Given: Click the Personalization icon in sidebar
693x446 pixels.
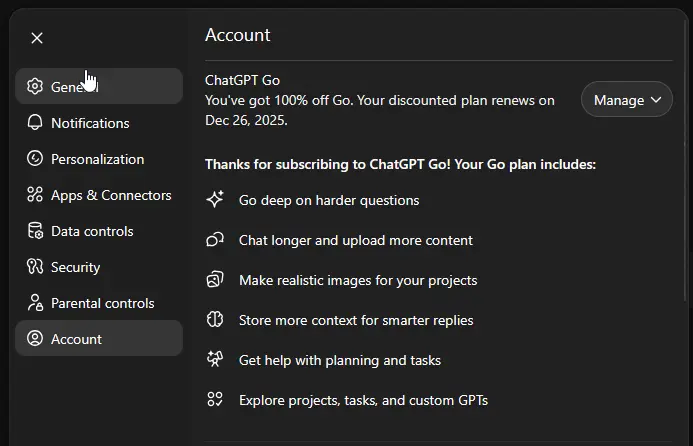Looking at the screenshot, I should click(35, 158).
